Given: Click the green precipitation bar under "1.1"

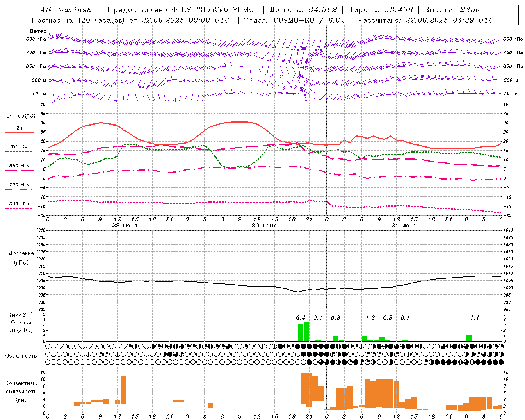Looking at the screenshot, I should pos(469,338).
